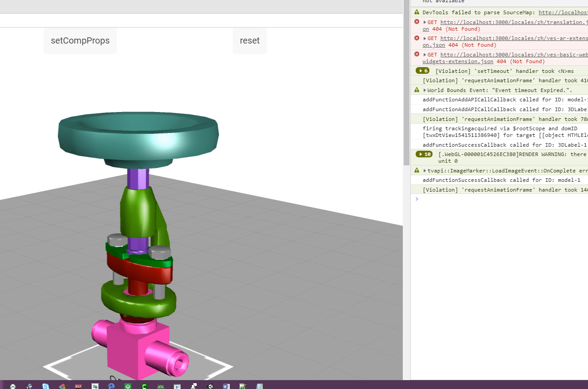The image size is (588, 389).
Task: Open the failed SourceMap localhost link
Action: coord(563,12)
